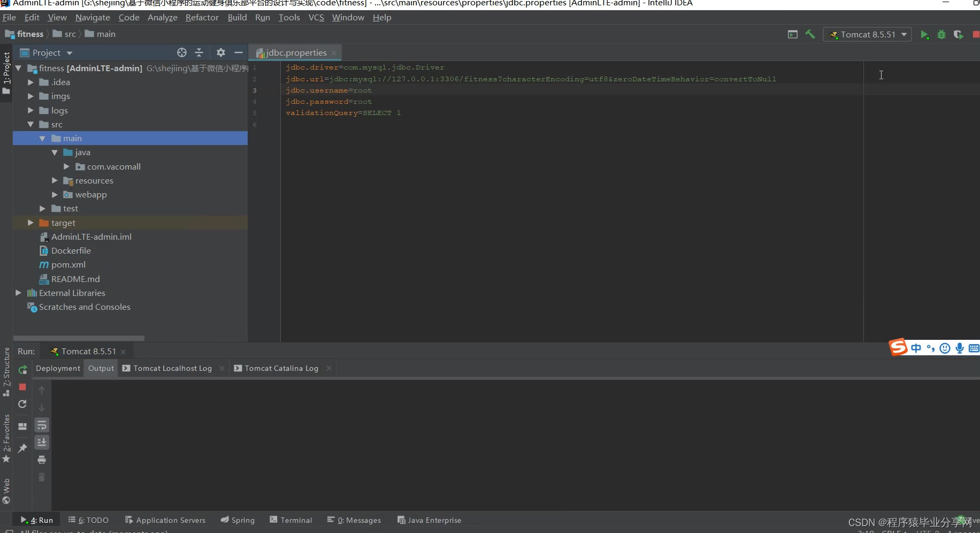Expand the com.vacomall package
Screen dimensions: 980x533
66,166
